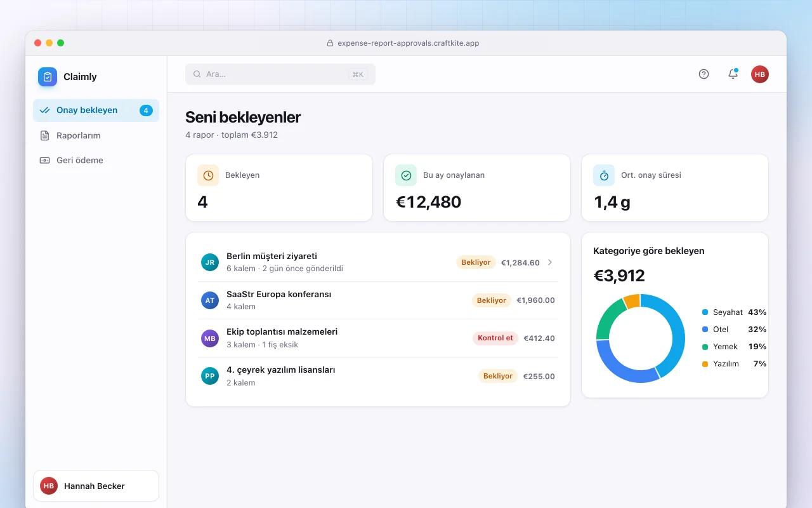
Task: Click Bekliyor badge on 4. çeyrek row
Action: 498,377
